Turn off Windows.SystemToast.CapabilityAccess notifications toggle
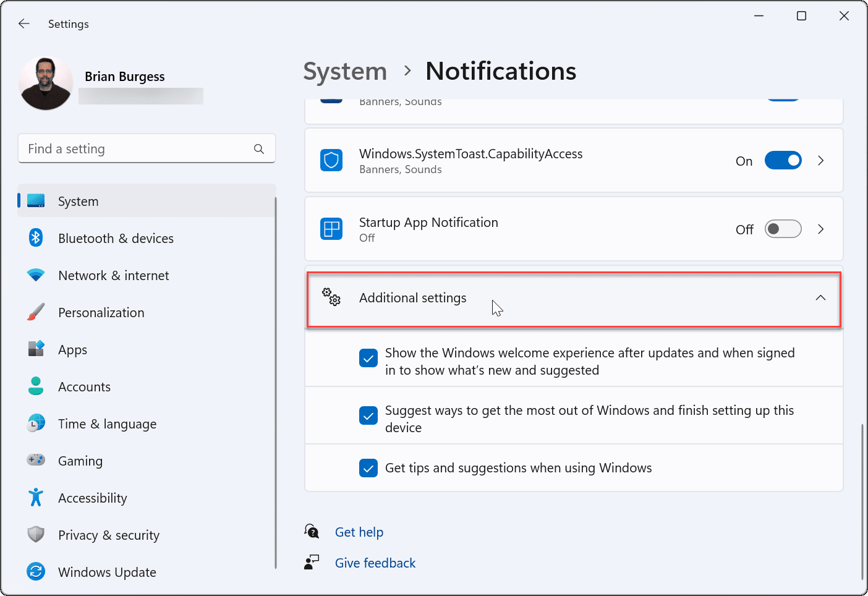868x596 pixels. click(783, 160)
